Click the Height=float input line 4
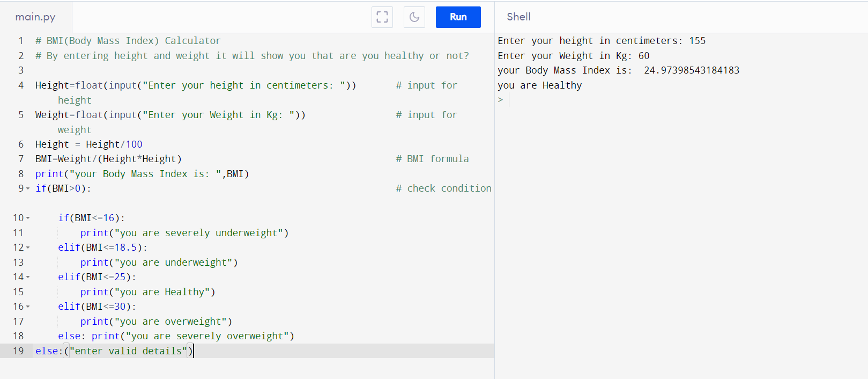 coord(196,85)
